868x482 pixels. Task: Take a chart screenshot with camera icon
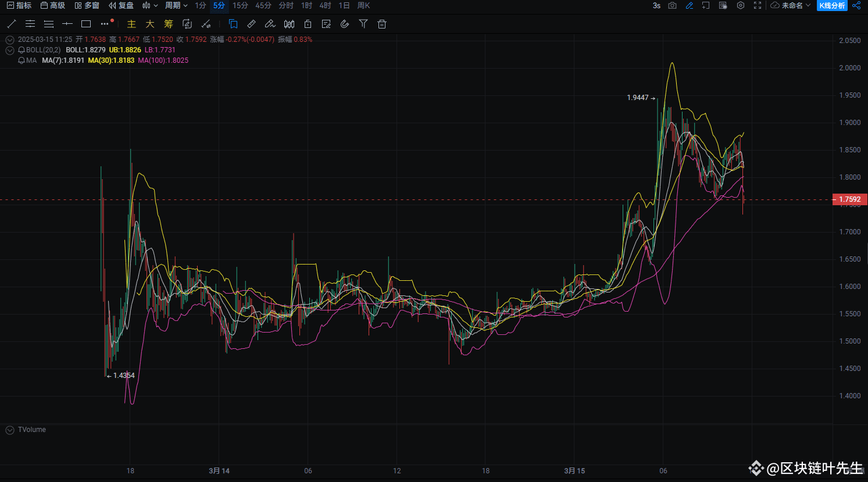(672, 5)
